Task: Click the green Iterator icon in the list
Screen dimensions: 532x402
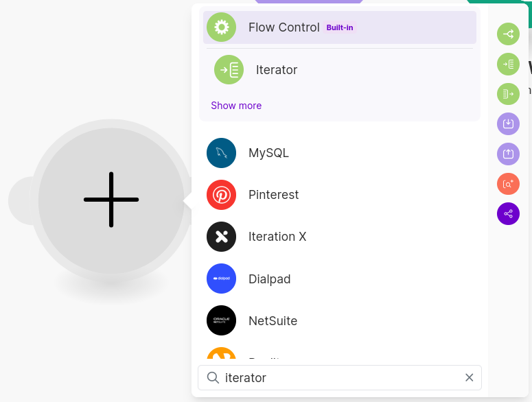Action: pyautogui.click(x=229, y=70)
